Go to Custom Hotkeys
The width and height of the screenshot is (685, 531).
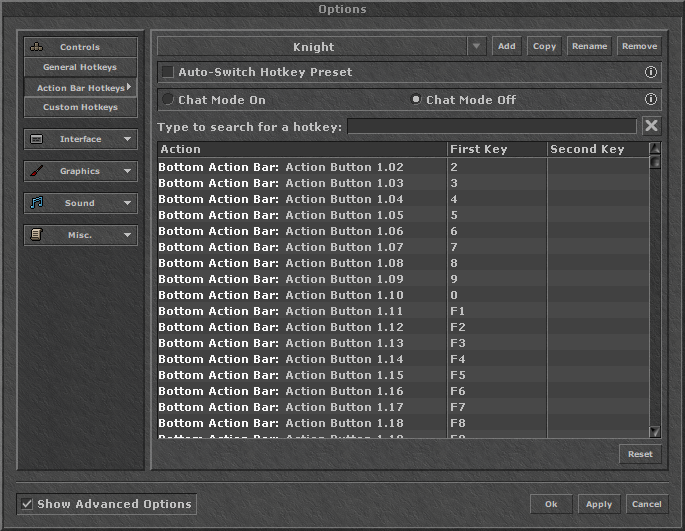point(80,107)
